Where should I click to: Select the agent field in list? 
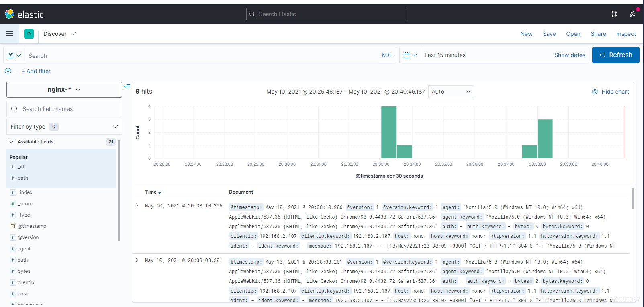pyautogui.click(x=24, y=249)
